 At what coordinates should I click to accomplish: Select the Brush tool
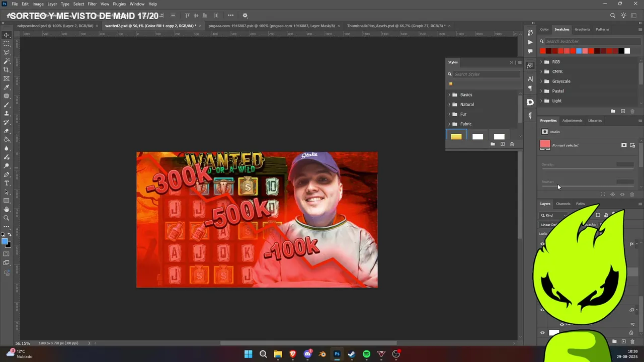click(x=7, y=105)
